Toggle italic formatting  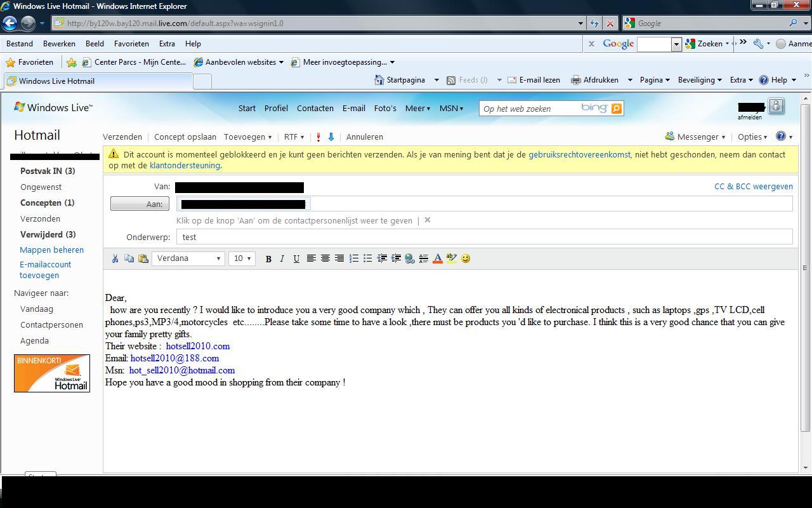tap(282, 258)
